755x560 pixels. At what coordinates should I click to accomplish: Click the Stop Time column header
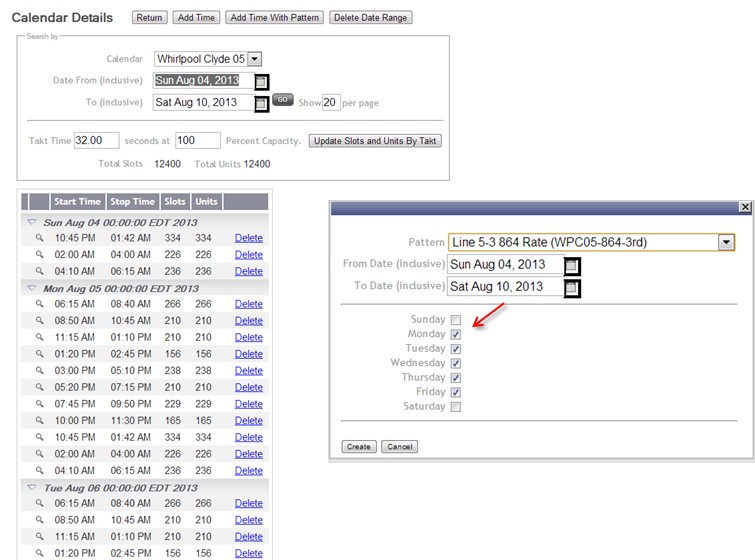click(x=132, y=201)
